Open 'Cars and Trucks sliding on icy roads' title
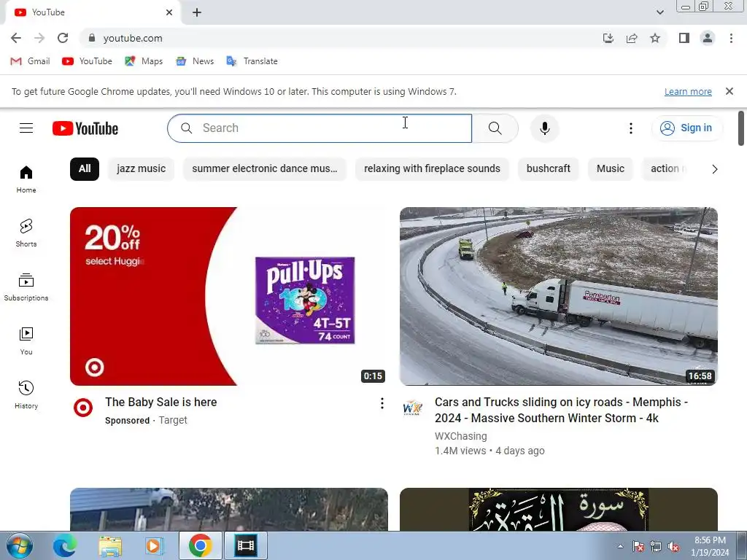747x560 pixels. tap(561, 410)
